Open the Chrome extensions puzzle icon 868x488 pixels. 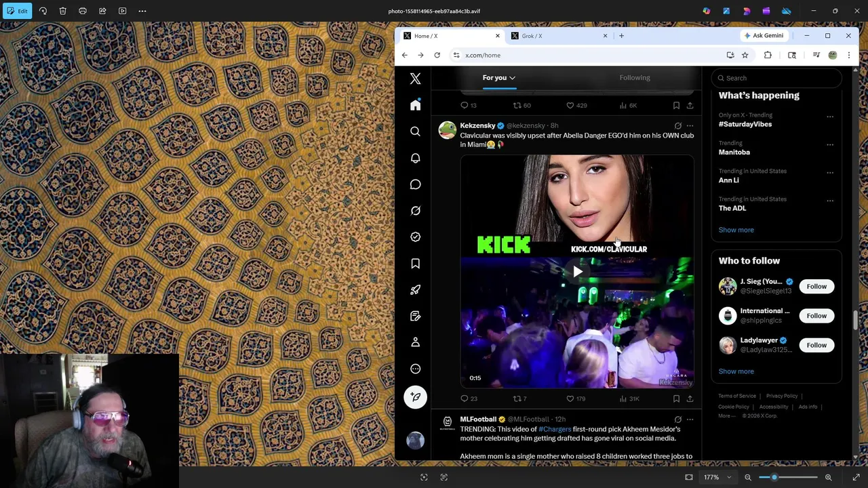(768, 55)
